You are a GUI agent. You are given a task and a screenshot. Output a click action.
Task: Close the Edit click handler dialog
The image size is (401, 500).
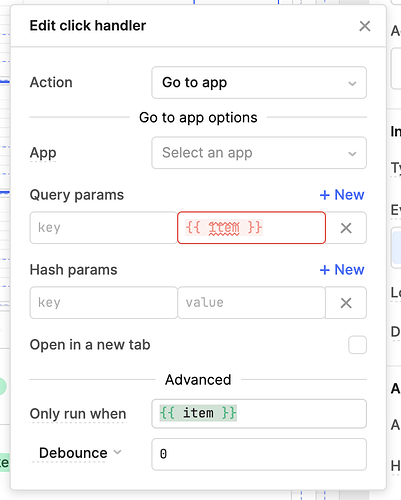[365, 26]
